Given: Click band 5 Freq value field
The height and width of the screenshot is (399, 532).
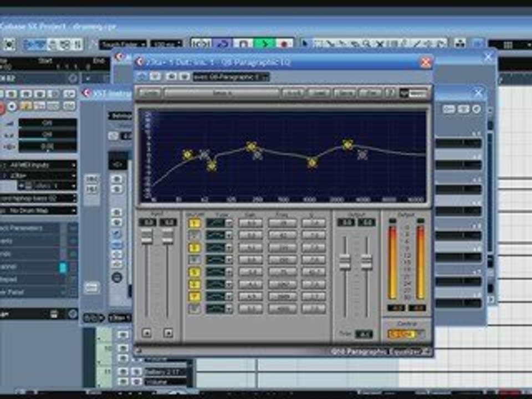Looking at the screenshot, I should pos(282,272).
